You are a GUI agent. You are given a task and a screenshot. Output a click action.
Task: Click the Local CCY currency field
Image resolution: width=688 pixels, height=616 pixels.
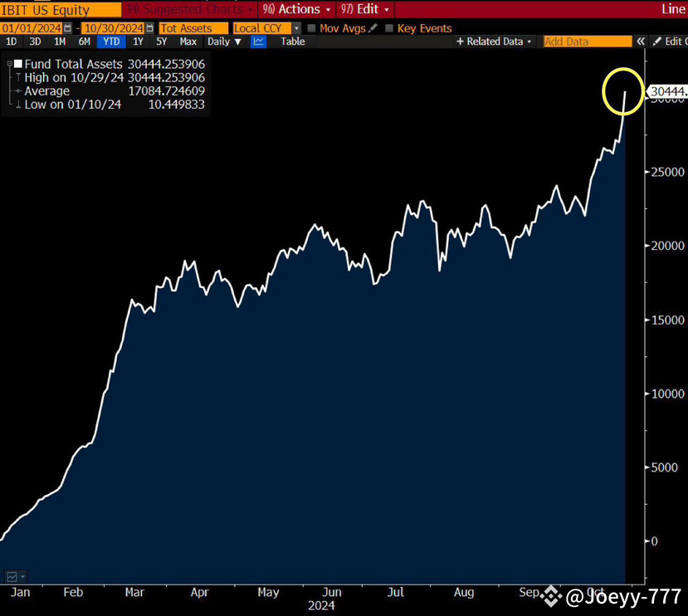coord(262,28)
